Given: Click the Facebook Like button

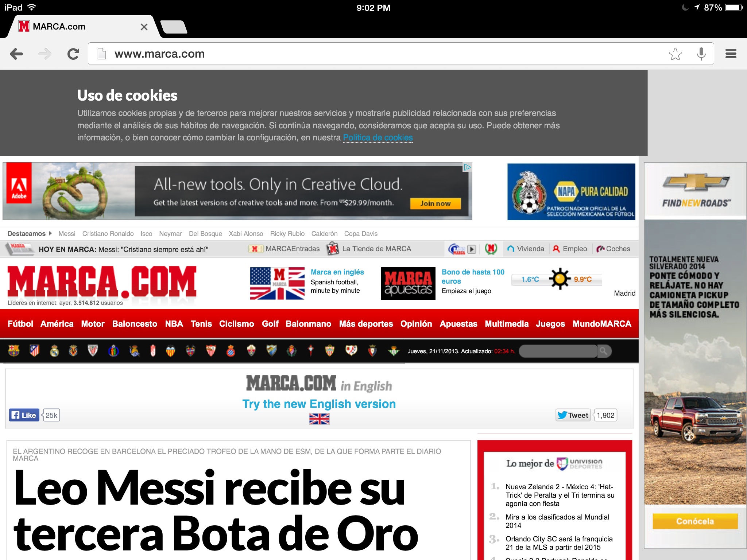Looking at the screenshot, I should (x=24, y=415).
